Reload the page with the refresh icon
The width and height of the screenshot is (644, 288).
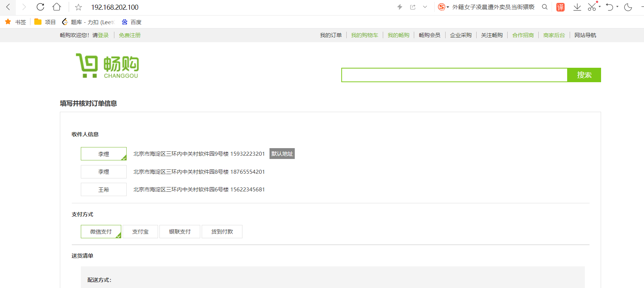(x=40, y=7)
